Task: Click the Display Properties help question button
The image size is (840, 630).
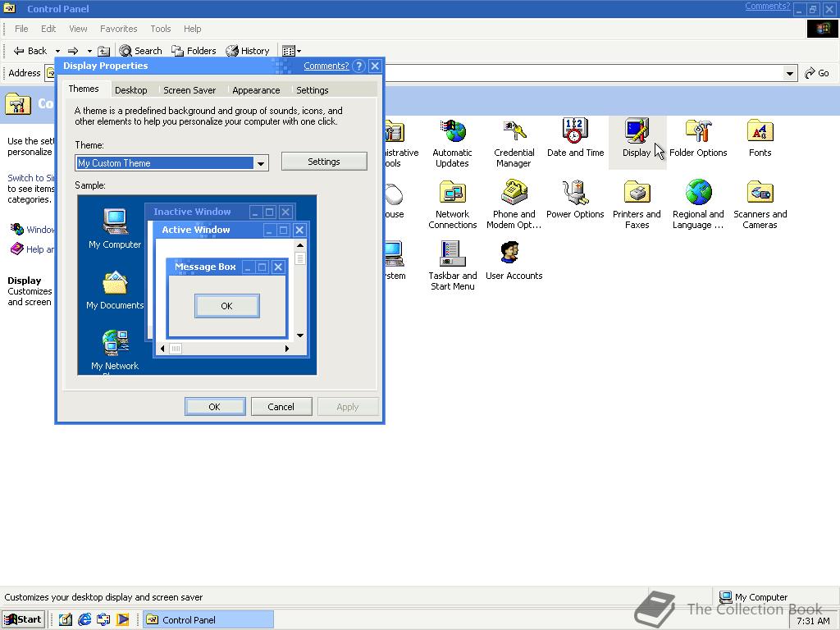Action: click(359, 66)
